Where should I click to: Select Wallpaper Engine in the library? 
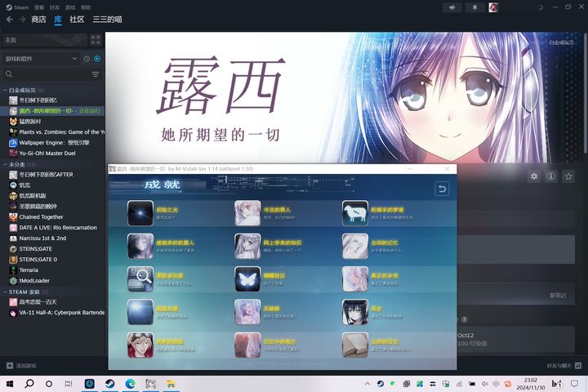[54, 143]
